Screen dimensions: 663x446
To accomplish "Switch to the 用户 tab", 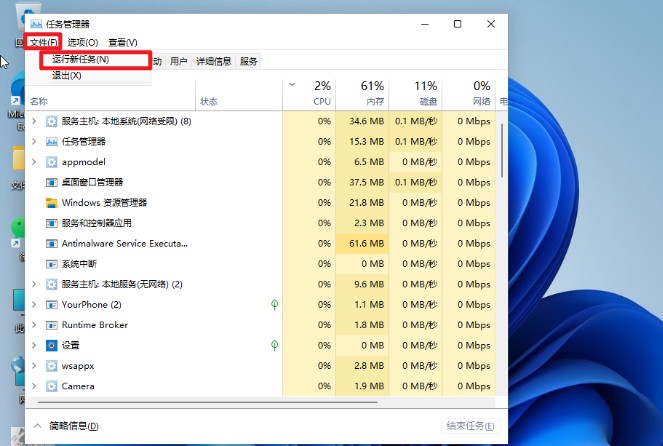I will 178,61.
